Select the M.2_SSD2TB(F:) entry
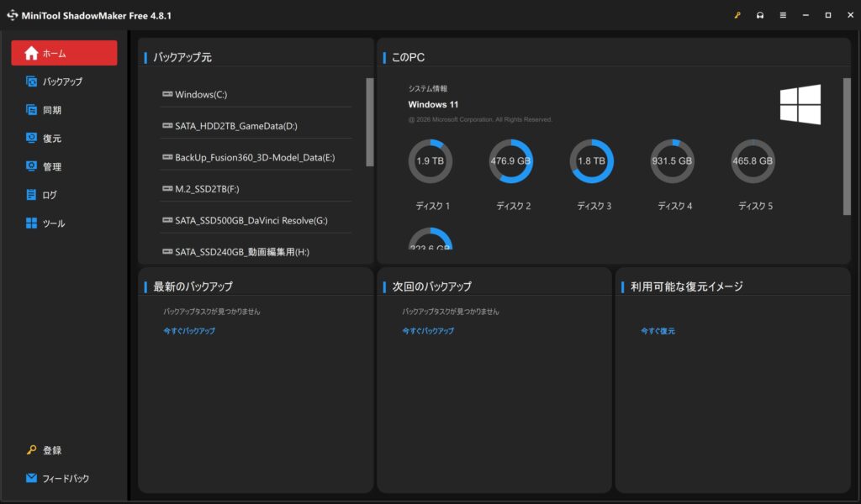The height and width of the screenshot is (504, 861). pos(256,189)
